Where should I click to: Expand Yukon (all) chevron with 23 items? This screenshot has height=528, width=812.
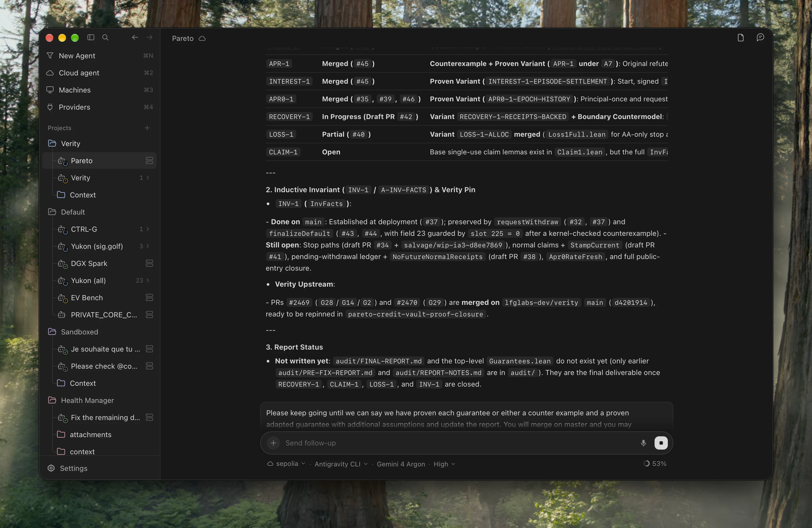click(x=148, y=280)
